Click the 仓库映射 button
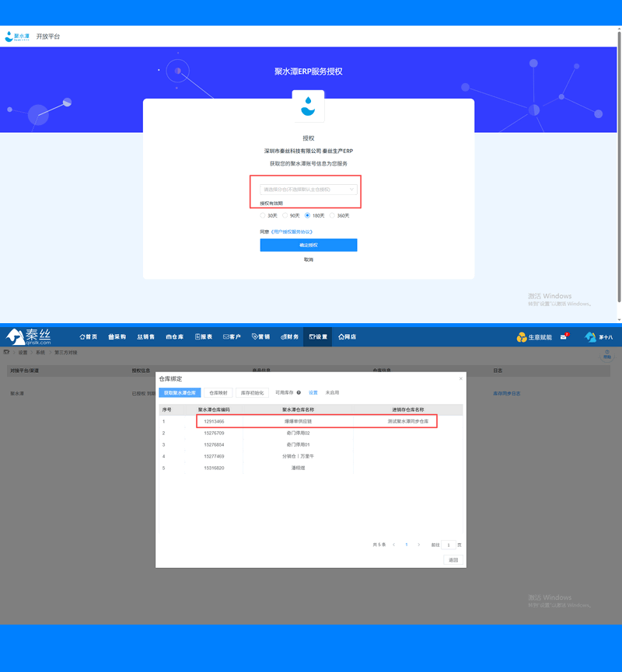This screenshot has width=622, height=672. point(218,393)
